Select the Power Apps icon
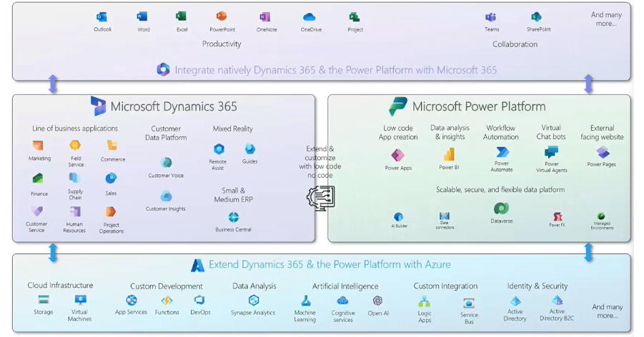The width and height of the screenshot is (644, 337). [398, 155]
